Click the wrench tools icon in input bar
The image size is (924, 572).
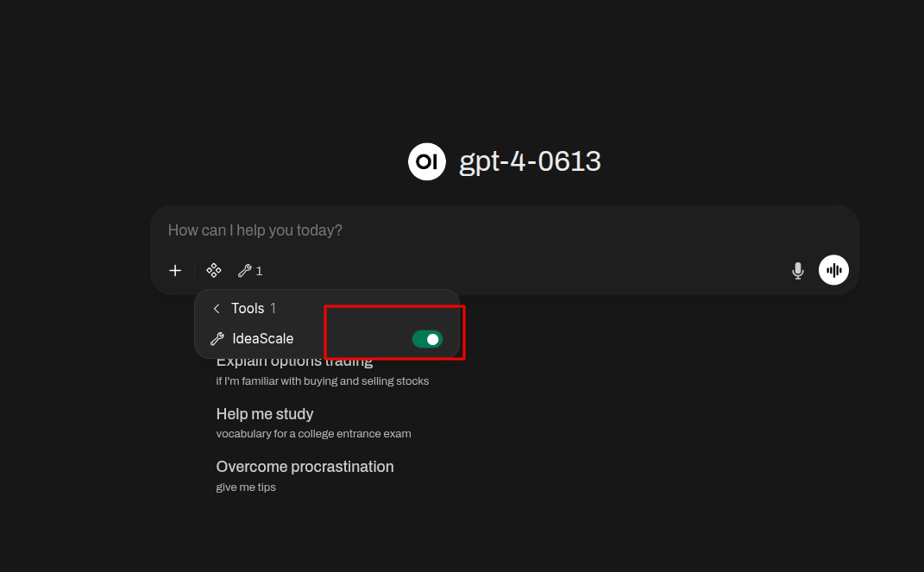(245, 271)
